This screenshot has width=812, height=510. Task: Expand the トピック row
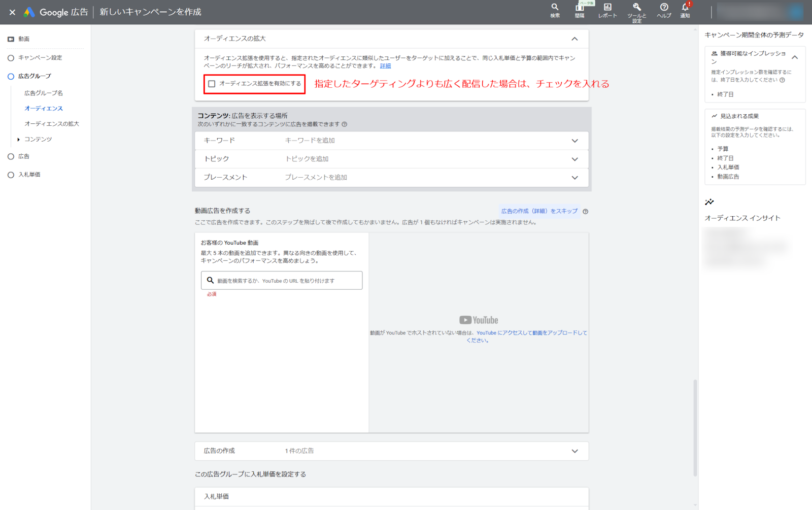[391, 159]
